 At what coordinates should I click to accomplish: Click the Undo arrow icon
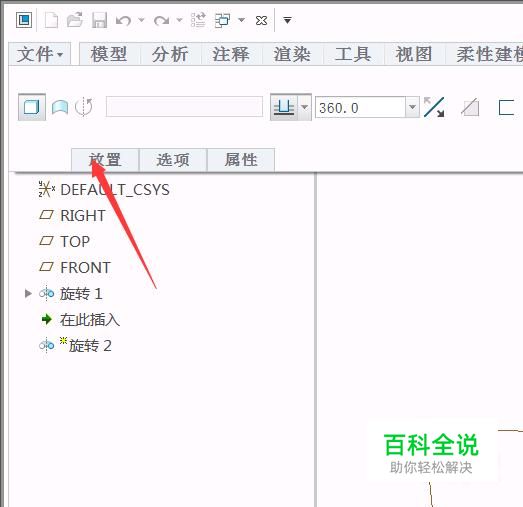[x=123, y=21]
